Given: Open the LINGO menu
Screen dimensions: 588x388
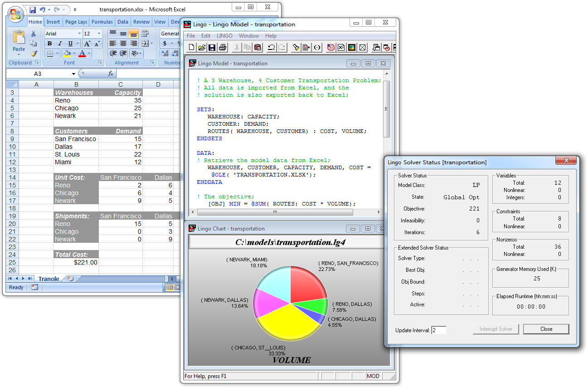Looking at the screenshot, I should (x=224, y=36).
